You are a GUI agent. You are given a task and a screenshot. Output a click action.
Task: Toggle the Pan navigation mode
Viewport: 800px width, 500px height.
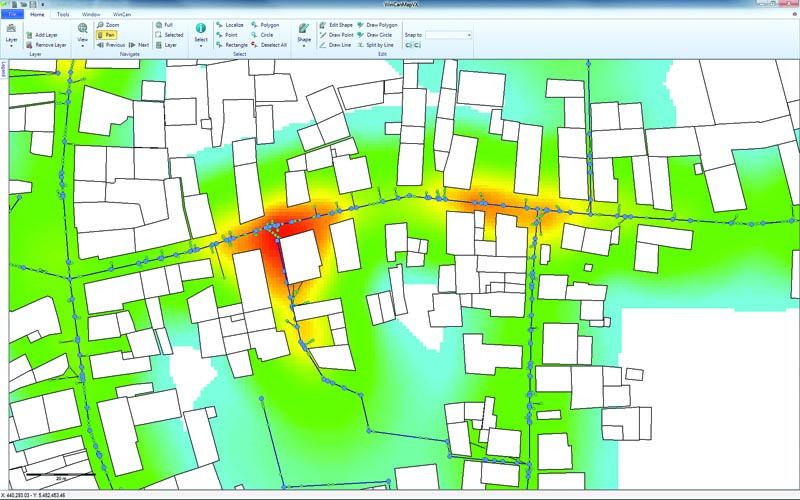coord(106,34)
